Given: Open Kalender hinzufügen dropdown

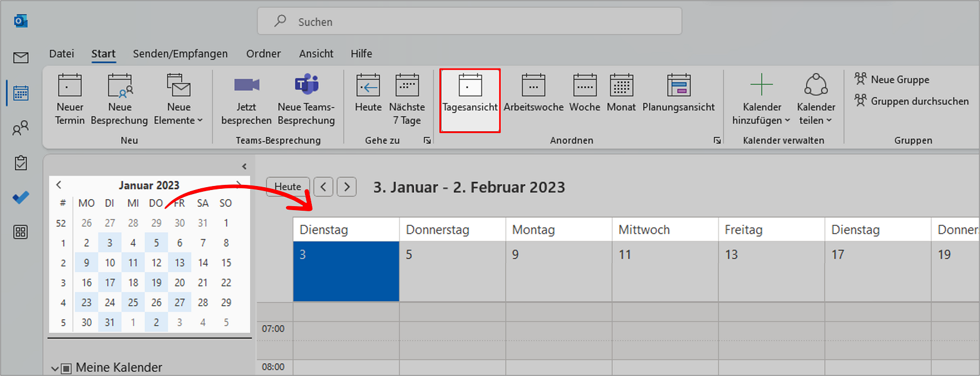Looking at the screenshot, I should click(x=762, y=100).
